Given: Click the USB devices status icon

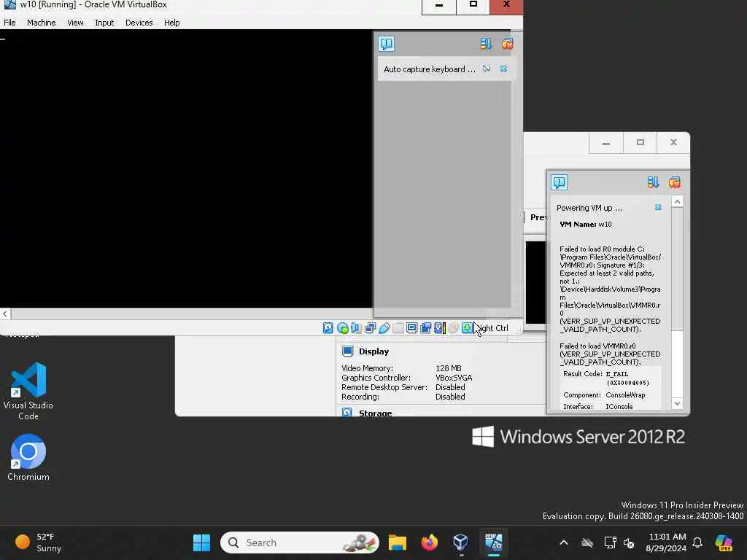Looking at the screenshot, I should click(384, 327).
